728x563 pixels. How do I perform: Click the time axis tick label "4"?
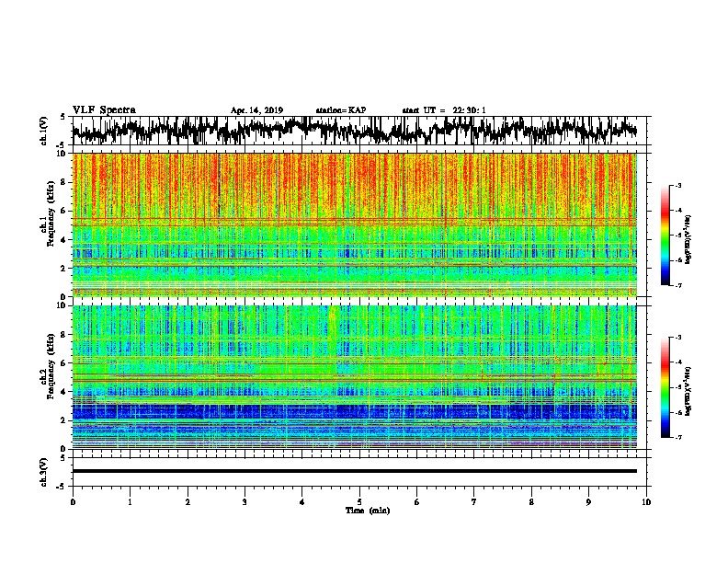click(302, 502)
